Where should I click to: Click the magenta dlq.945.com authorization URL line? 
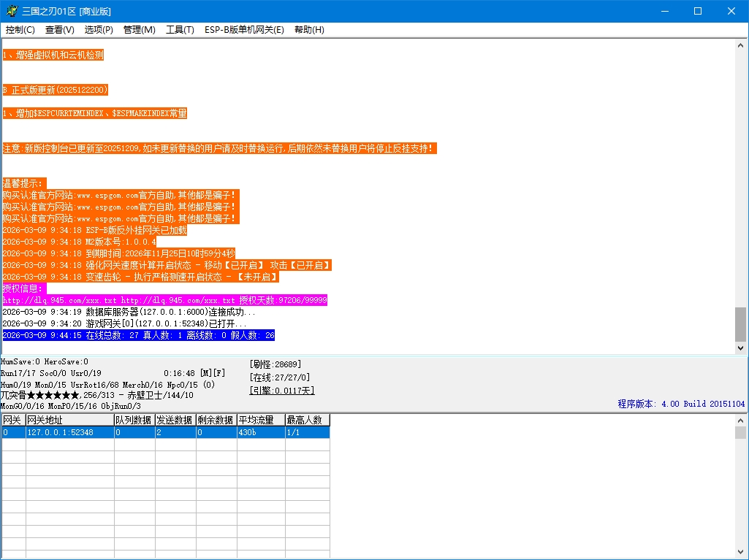(164, 300)
